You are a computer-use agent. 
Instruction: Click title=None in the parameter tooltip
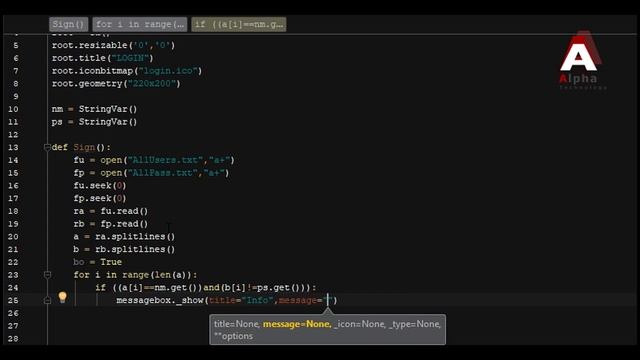[x=237, y=324]
